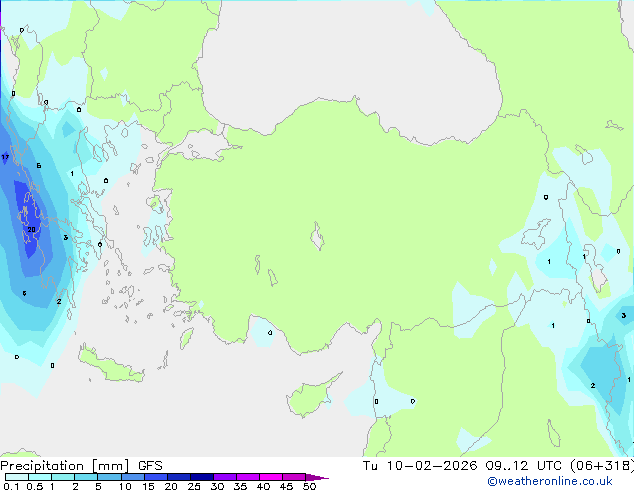Click the 10–15 mm legend swatch
Viewport: 634px width, 490px height.
tap(132, 477)
